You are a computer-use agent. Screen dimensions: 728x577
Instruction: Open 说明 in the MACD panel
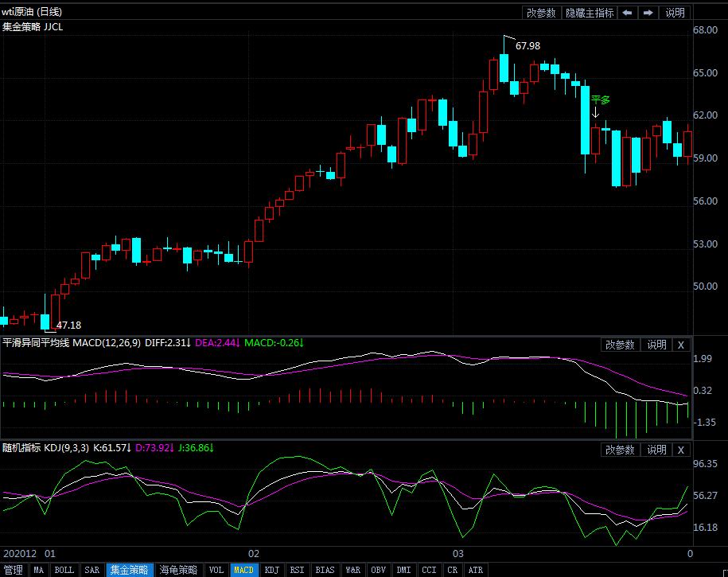click(656, 345)
